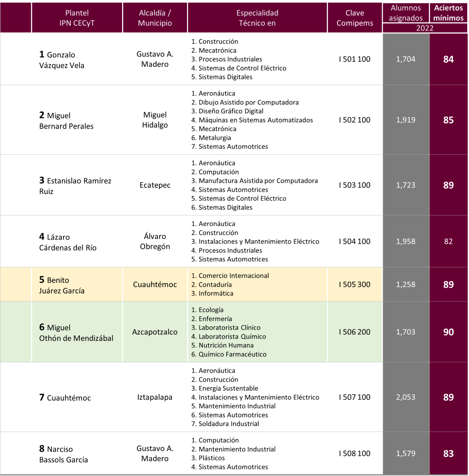Click 'Azcapotzalco' municipality cell
Image resolution: width=469 pixels, height=476 pixels.
pyautogui.click(x=155, y=332)
